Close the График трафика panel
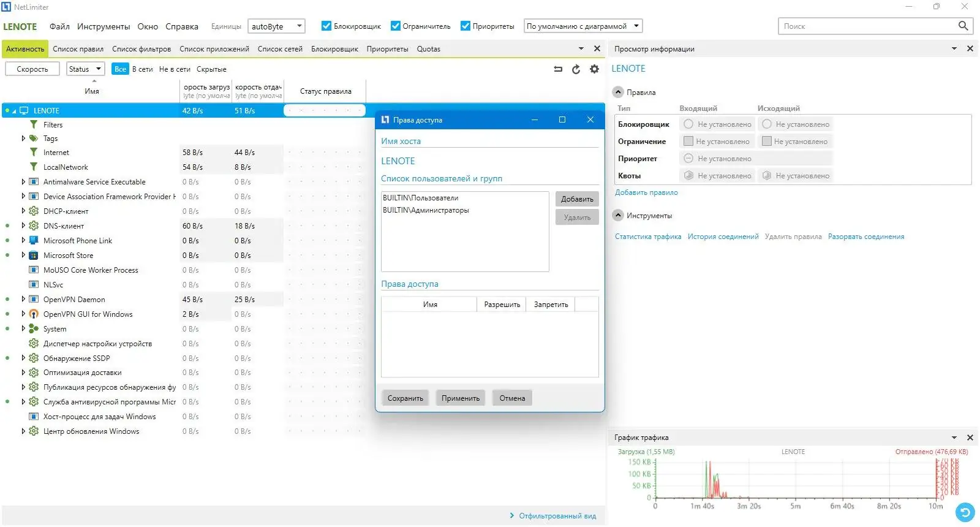This screenshot has height=527, width=980. [x=970, y=438]
